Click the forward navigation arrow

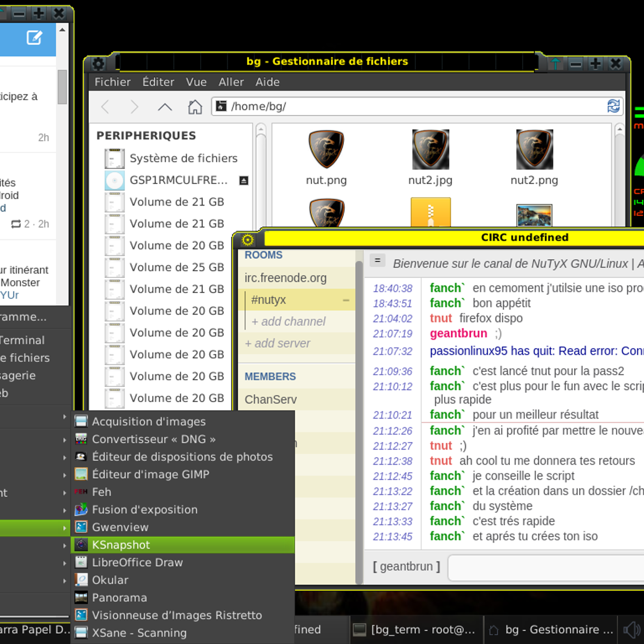(x=134, y=107)
